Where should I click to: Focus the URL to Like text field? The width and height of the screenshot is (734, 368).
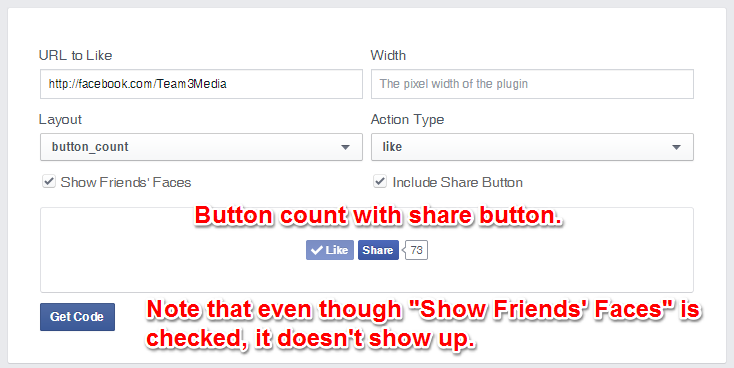point(201,84)
